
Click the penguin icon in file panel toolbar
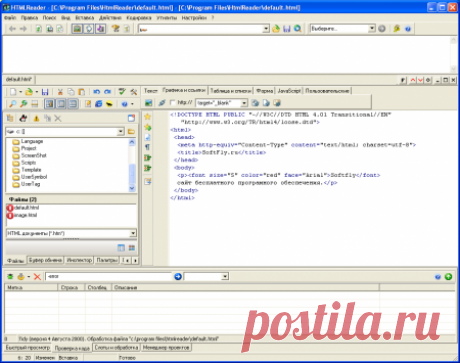click(x=23, y=118)
